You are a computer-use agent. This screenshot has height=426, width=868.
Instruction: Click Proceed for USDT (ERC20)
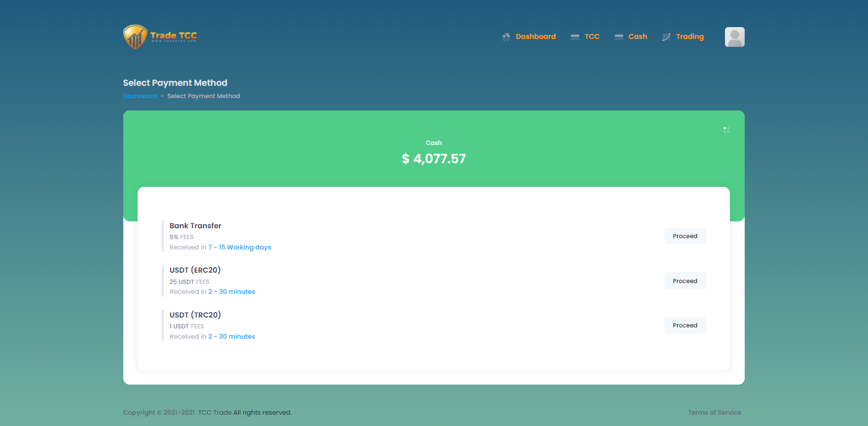pyautogui.click(x=685, y=281)
